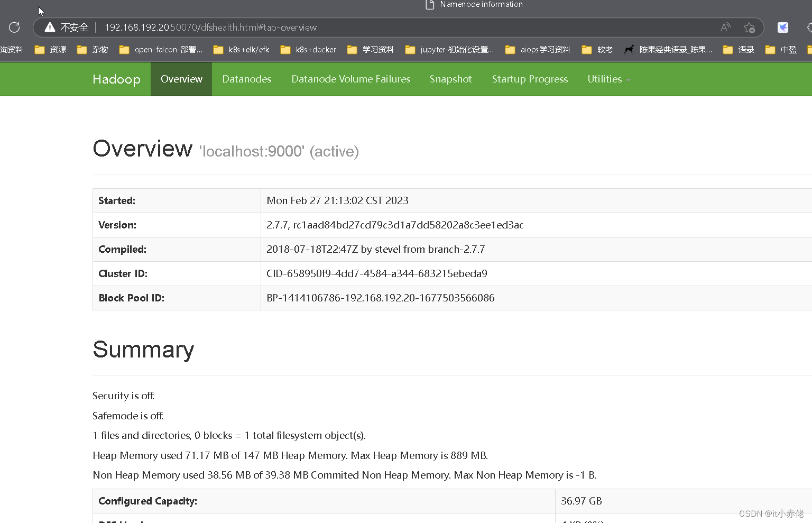The width and height of the screenshot is (812, 523).
Task: Open the 杂物 bookmark folder
Action: click(x=93, y=50)
